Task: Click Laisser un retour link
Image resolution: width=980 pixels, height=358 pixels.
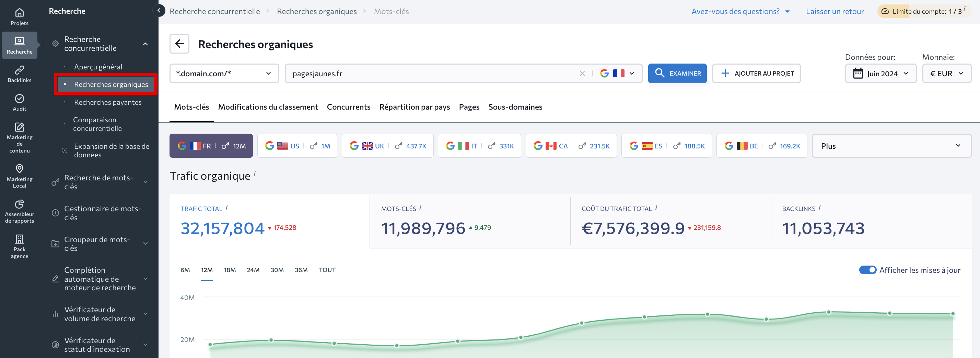Action: pyautogui.click(x=835, y=11)
